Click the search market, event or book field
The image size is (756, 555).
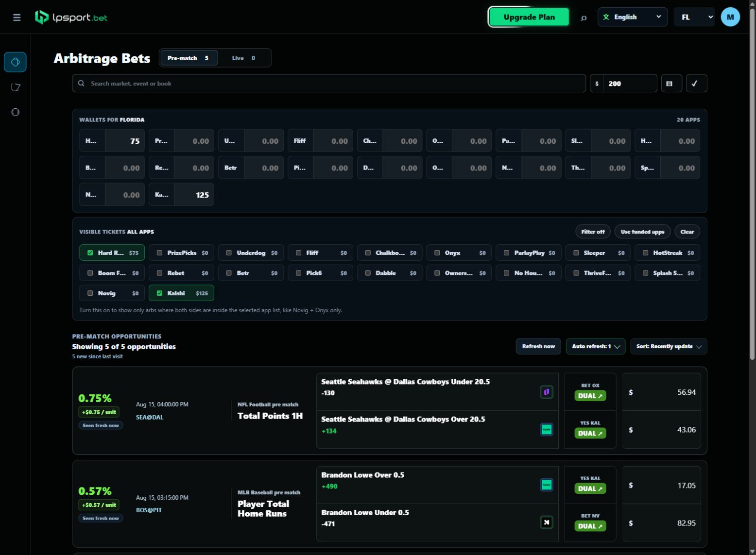click(x=329, y=84)
